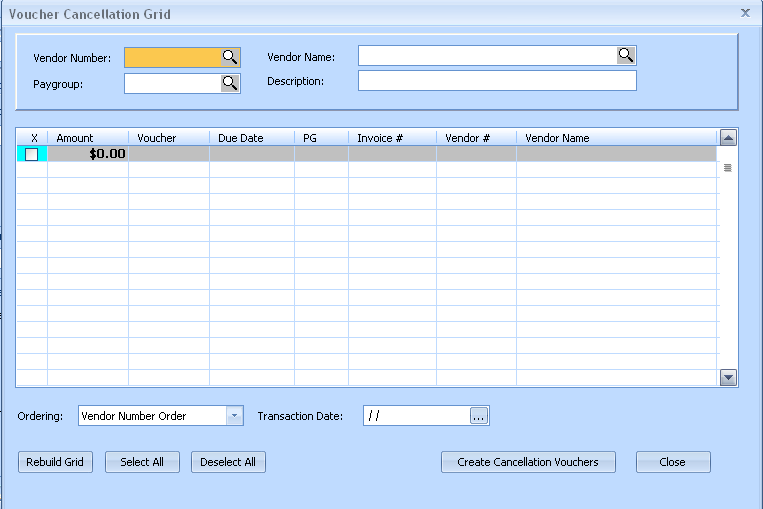Close the Voucher Cancellation Grid window

coord(745,13)
